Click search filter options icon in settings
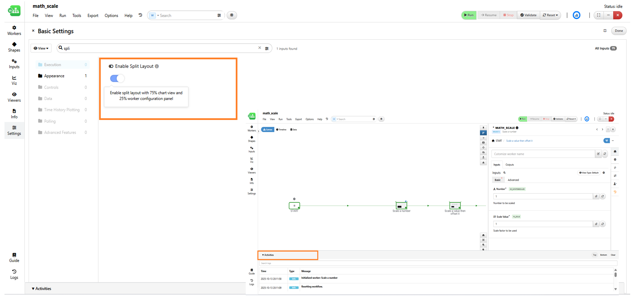 click(x=267, y=49)
